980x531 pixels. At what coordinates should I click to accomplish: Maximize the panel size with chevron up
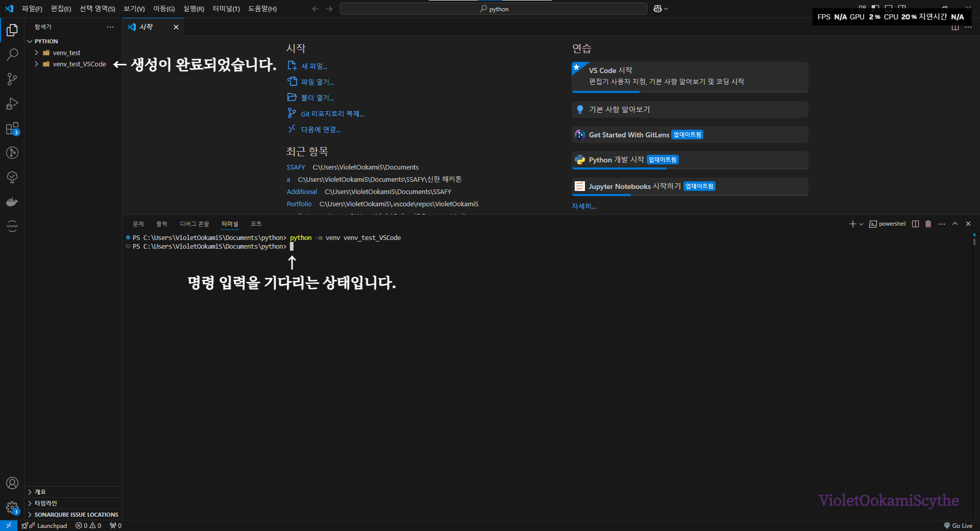[x=955, y=224]
